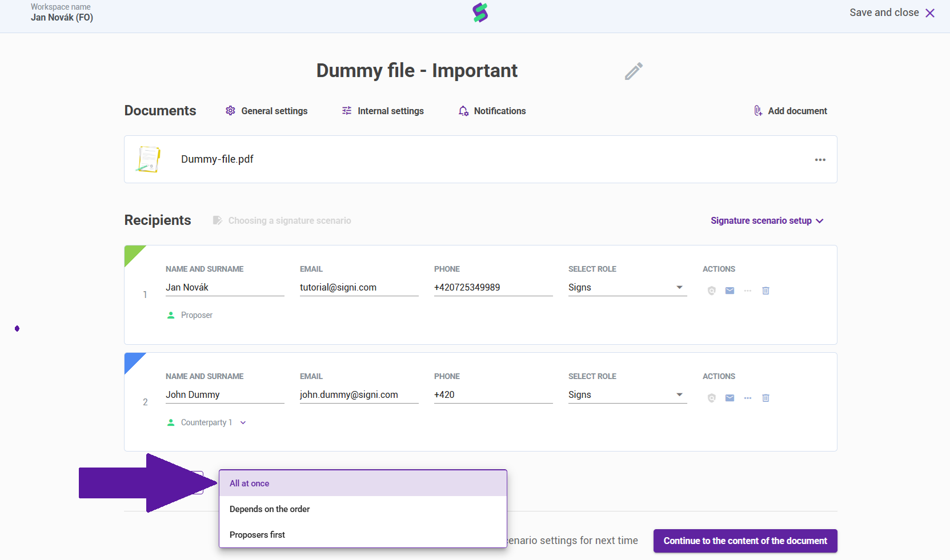950x560 pixels.
Task: Click the 'Recipients' heading
Action: 158,220
